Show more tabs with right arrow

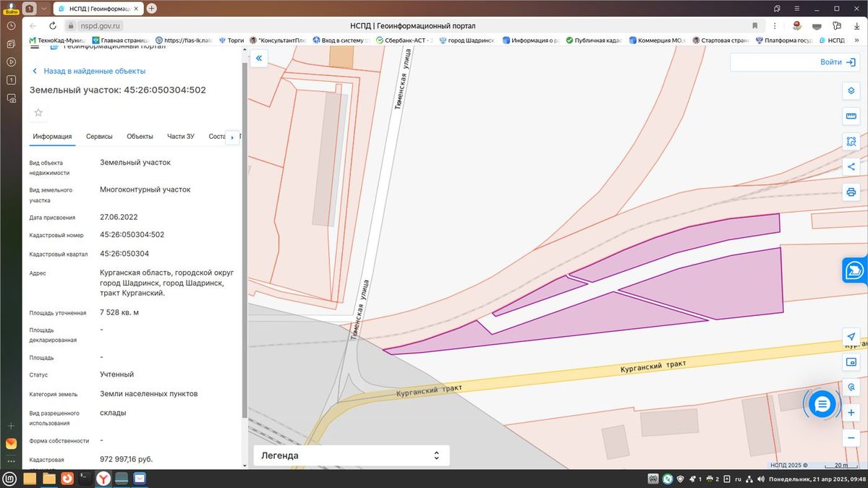click(232, 137)
